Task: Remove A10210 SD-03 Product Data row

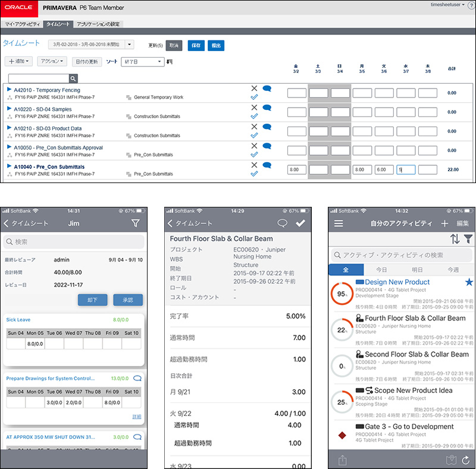Action: (254, 127)
